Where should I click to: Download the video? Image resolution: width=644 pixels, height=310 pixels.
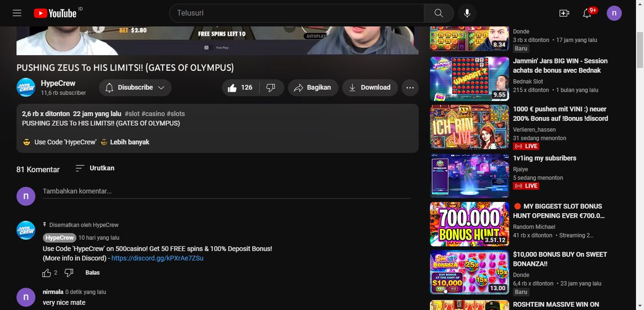pos(370,88)
